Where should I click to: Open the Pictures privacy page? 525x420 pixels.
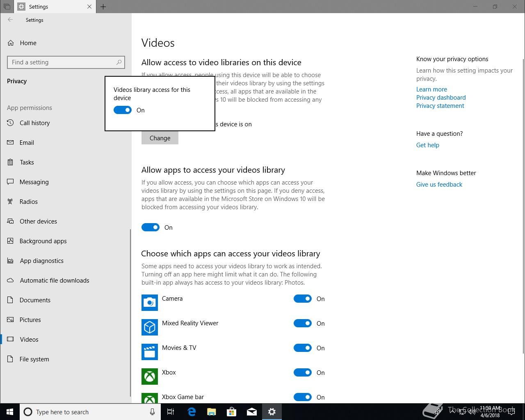[66, 320]
